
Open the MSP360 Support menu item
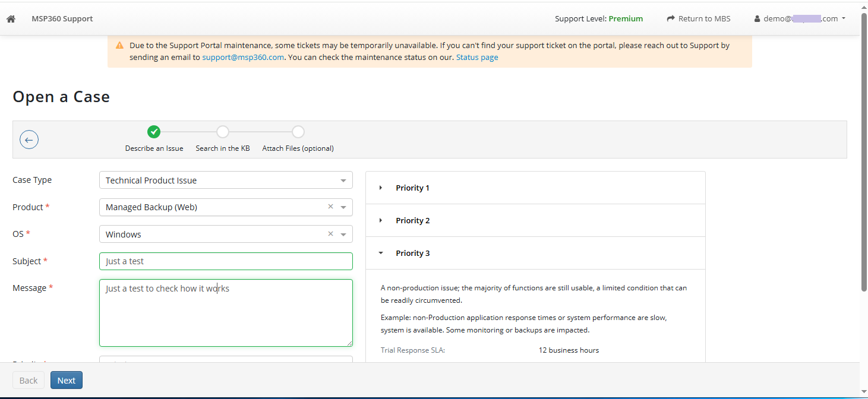pyautogui.click(x=62, y=18)
